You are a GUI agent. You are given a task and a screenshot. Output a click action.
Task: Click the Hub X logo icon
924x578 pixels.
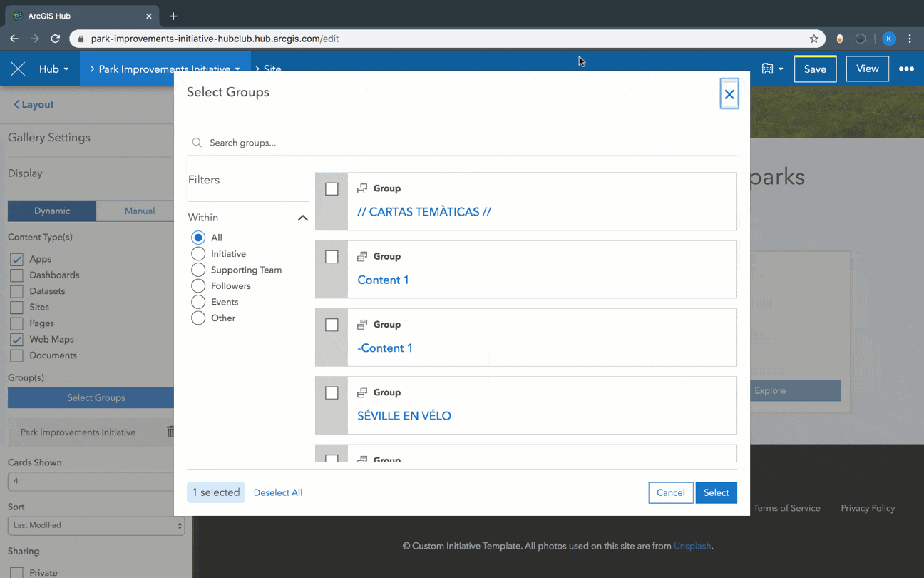tap(18, 69)
